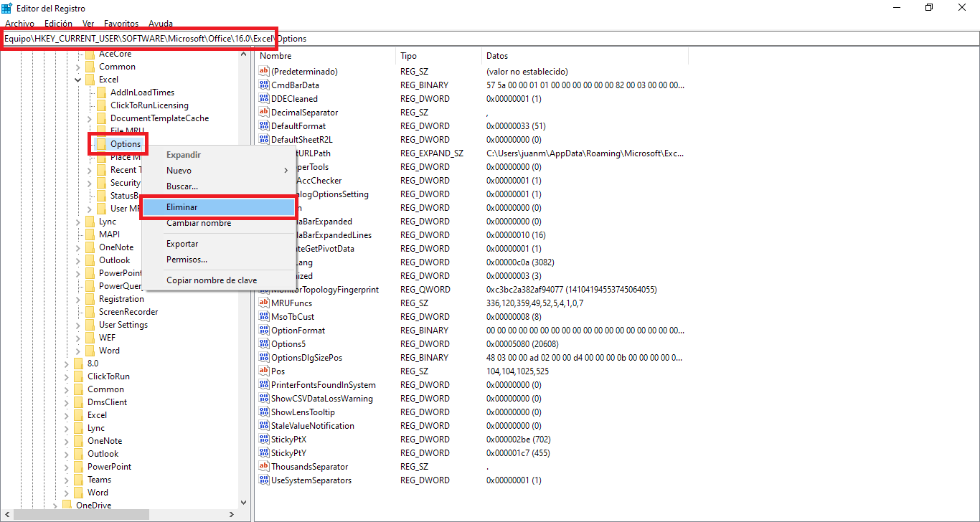Click the MsoTbCust value icon
980x522 pixels.
(x=263, y=317)
